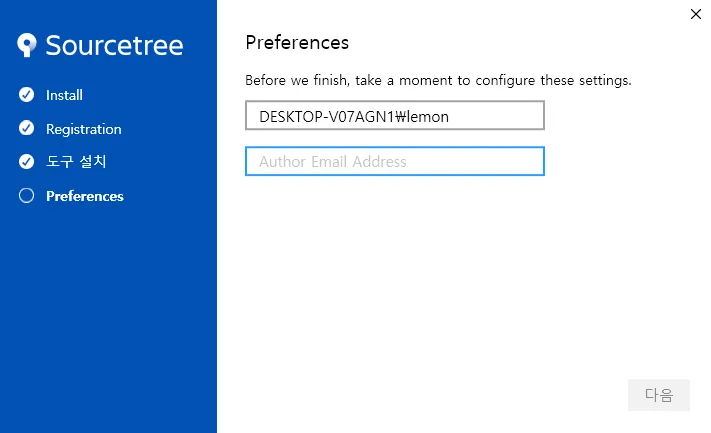Click the Registration step checkmark icon
Viewport: 711px width, 433px height.
pyautogui.click(x=26, y=128)
